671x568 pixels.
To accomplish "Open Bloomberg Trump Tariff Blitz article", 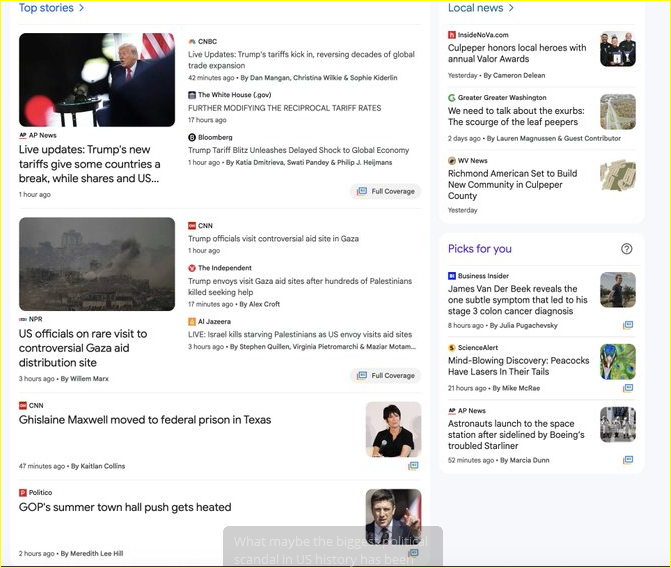I will point(298,150).
